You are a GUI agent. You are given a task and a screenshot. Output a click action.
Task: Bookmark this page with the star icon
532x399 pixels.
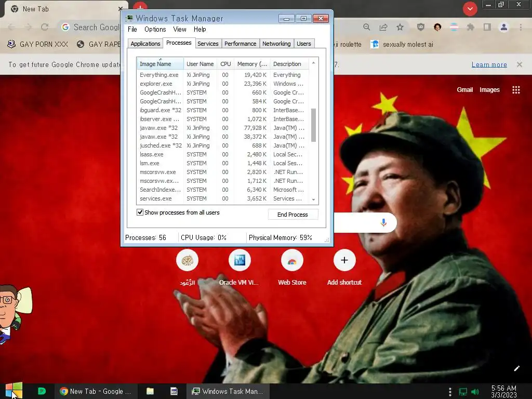400,27
